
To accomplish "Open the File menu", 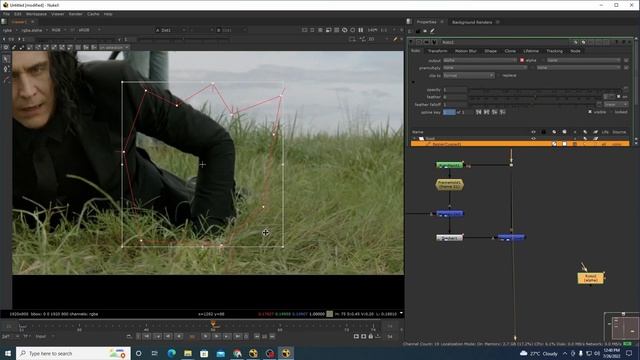I will click(6, 14).
